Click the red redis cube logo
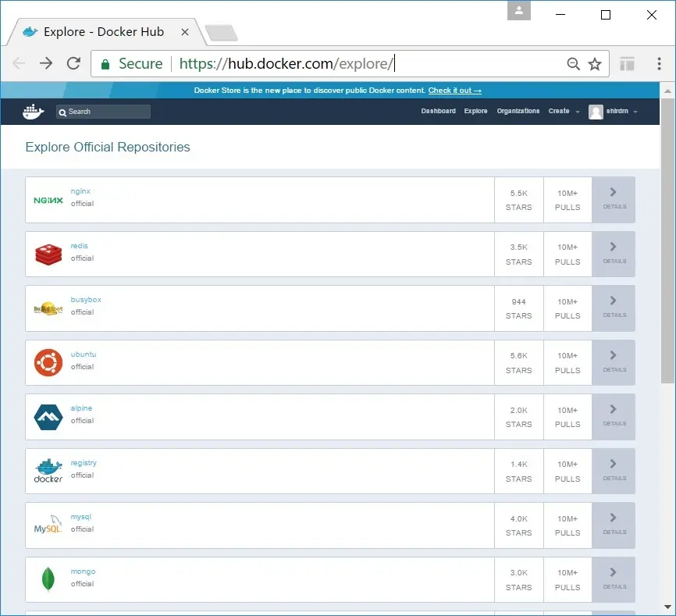The image size is (676, 616). (48, 255)
